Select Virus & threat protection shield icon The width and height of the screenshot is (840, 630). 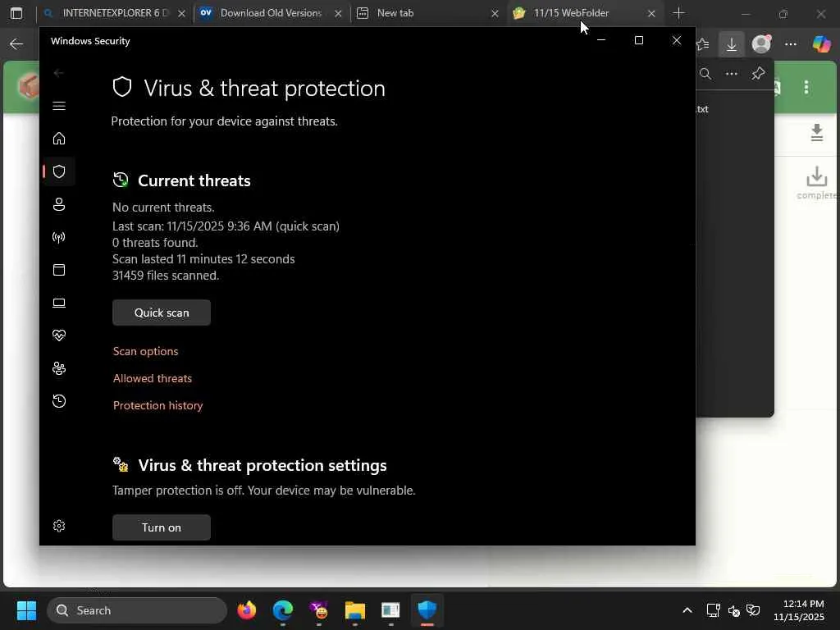[x=59, y=171]
